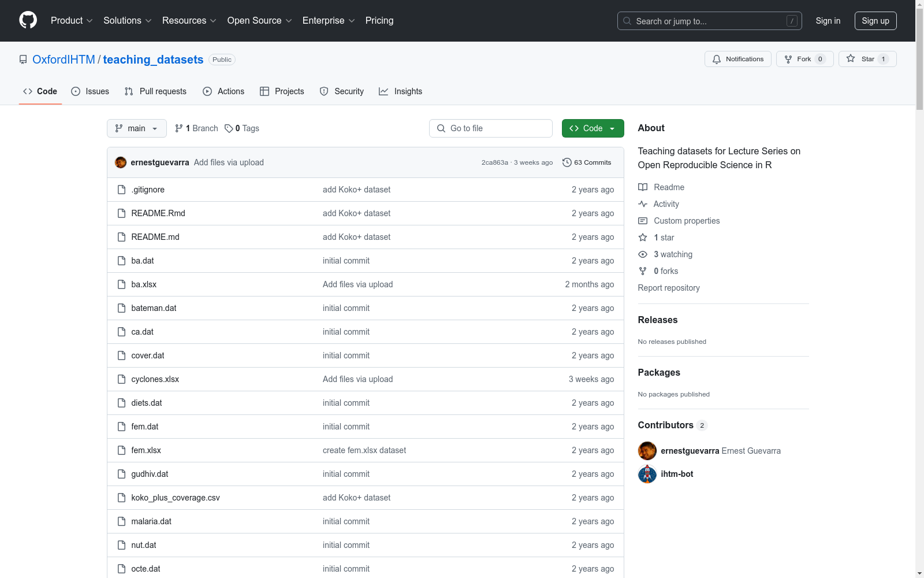Click file icon next to .gitignore
The height and width of the screenshot is (578, 924).
[121, 190]
